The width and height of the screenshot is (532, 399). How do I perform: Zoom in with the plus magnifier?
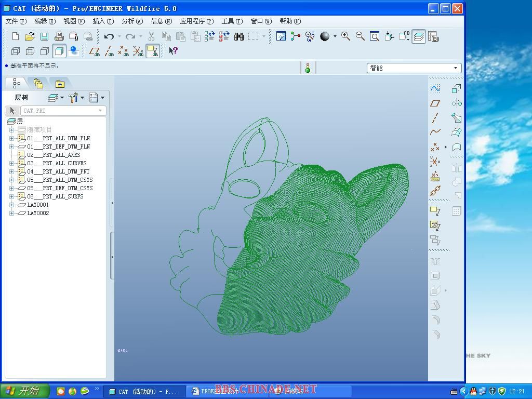(345, 36)
